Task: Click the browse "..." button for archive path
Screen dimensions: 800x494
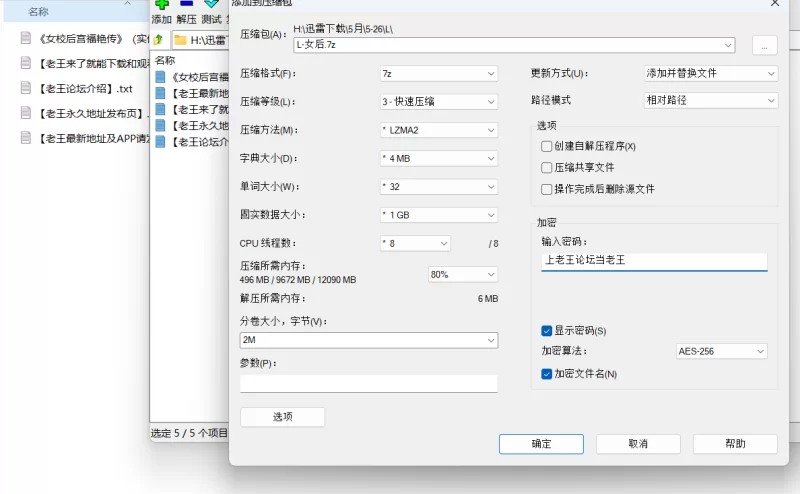Action: coord(765,45)
